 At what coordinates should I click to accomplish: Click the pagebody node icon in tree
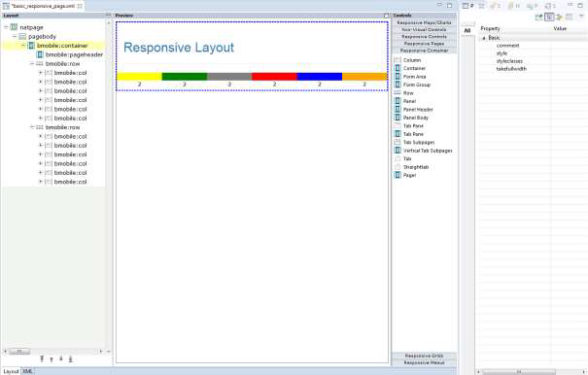point(22,36)
